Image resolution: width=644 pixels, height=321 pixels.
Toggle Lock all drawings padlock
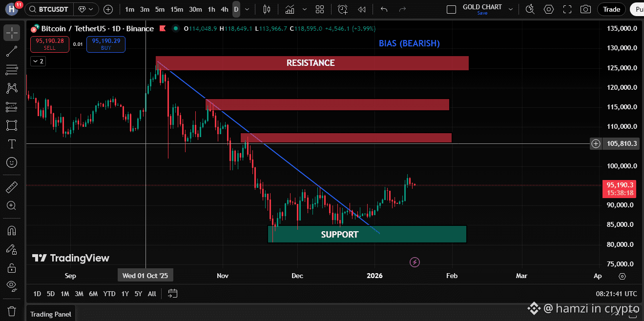coord(12,268)
